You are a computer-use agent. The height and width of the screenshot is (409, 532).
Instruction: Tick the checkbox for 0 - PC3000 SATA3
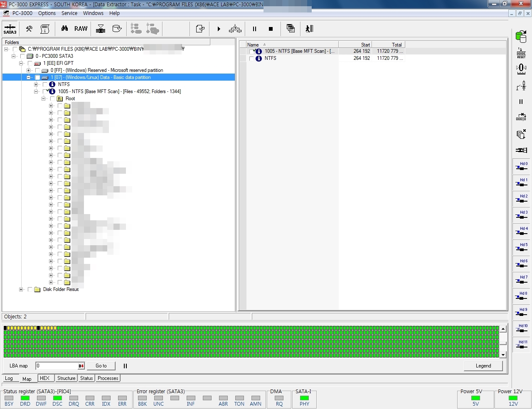22,56
